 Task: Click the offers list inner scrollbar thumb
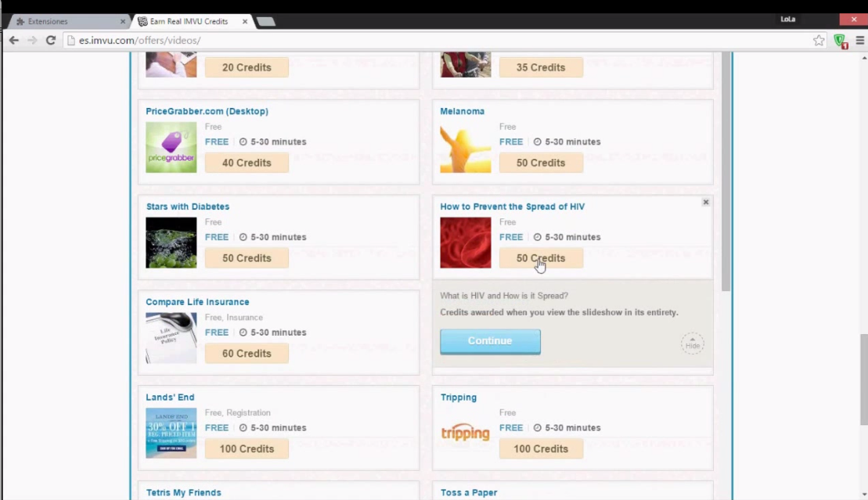726,171
